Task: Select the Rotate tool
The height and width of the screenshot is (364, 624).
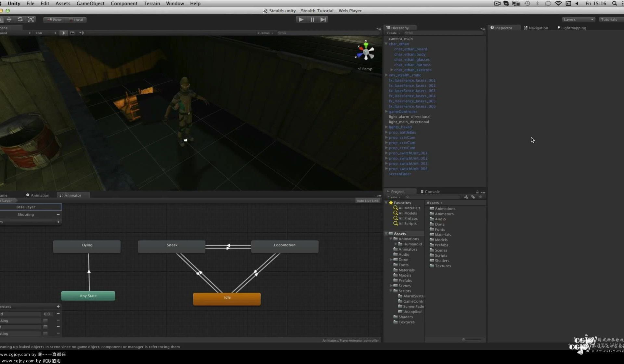Action: click(x=20, y=19)
